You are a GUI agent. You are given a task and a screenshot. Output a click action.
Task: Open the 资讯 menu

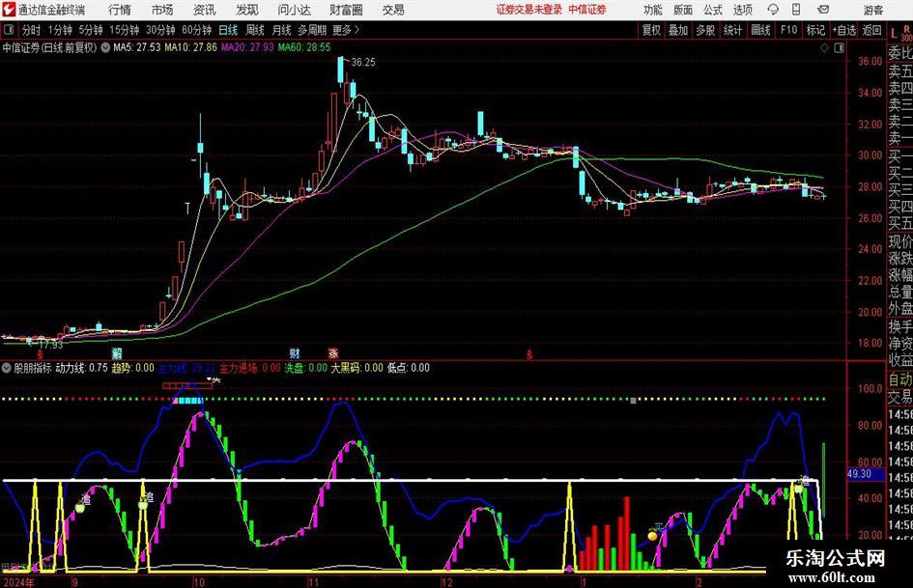(205, 10)
